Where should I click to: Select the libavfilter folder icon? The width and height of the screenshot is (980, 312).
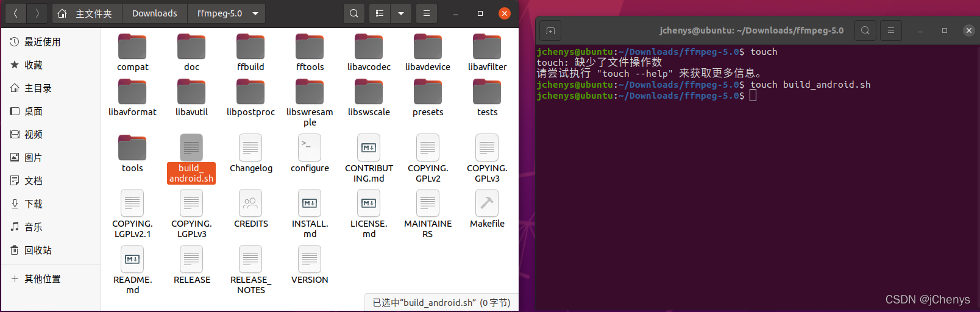pyautogui.click(x=487, y=46)
